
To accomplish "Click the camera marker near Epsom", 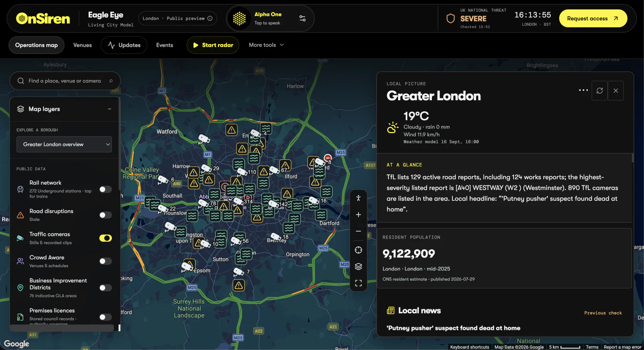I will 187,266.
